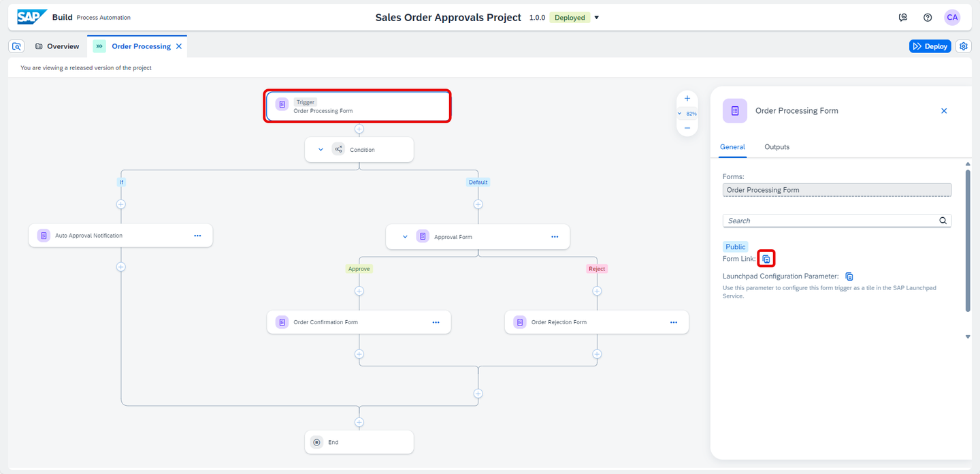This screenshot has width=980, height=474.
Task: Add a step under the Reject branch
Action: (597, 291)
